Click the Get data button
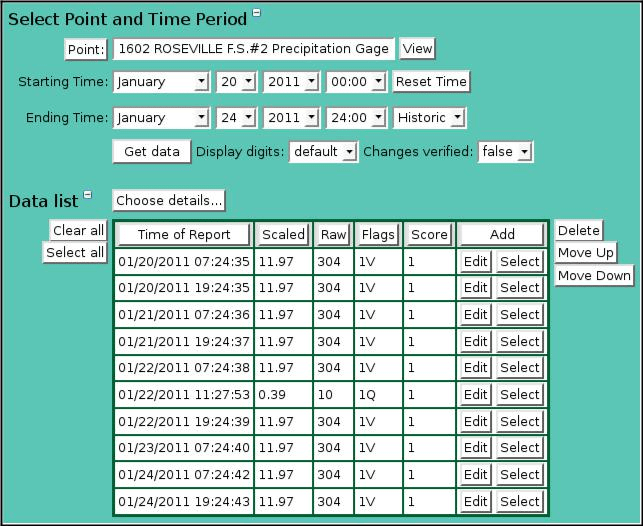This screenshot has width=643, height=526. [x=151, y=151]
